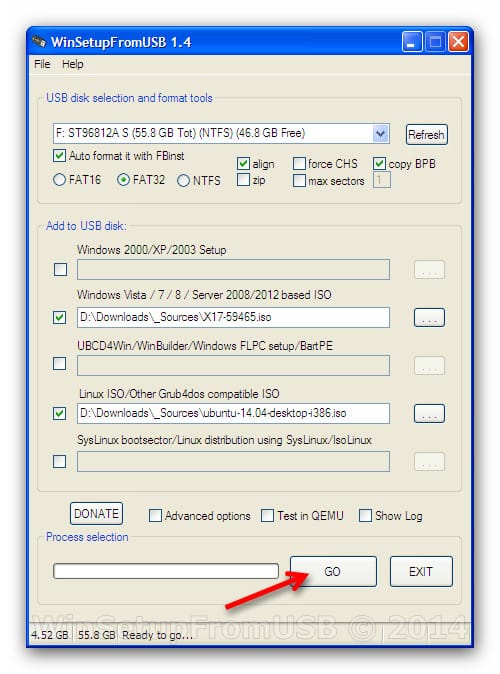
Task: Click the GO button
Action: pos(333,571)
